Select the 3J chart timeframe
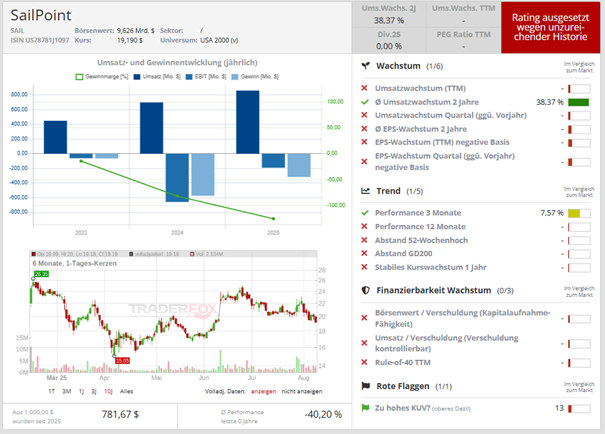 tap(94, 392)
